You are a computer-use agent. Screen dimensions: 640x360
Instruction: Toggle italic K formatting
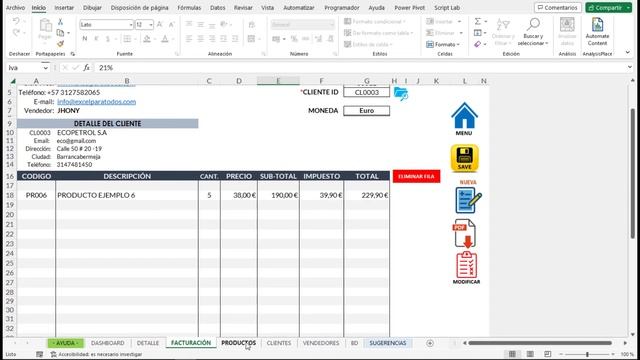coord(96,39)
